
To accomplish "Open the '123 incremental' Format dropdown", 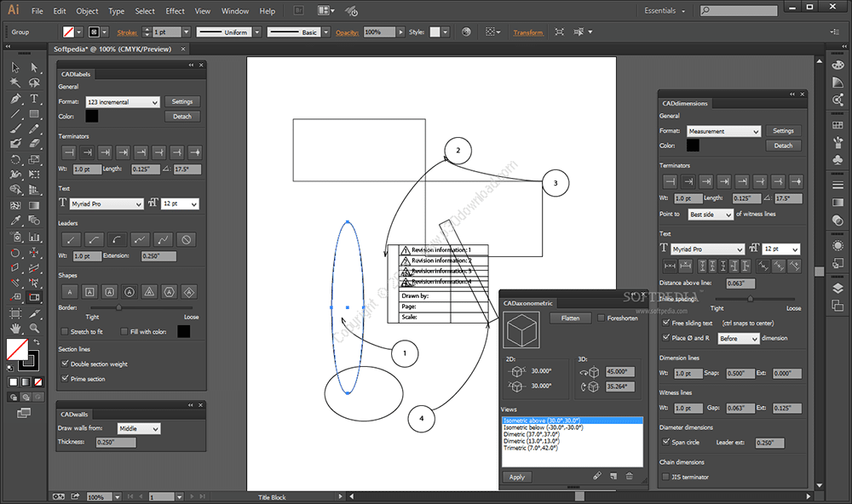I will pyautogui.click(x=120, y=101).
